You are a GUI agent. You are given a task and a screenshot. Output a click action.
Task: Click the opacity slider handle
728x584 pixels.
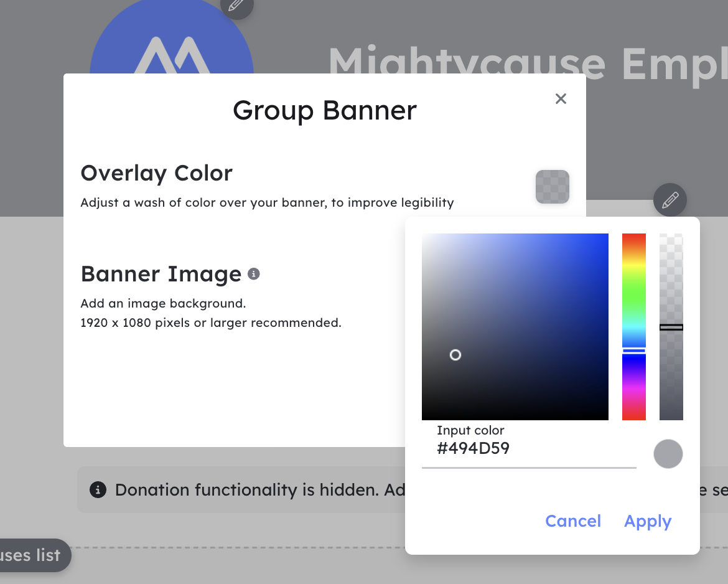[671, 327]
